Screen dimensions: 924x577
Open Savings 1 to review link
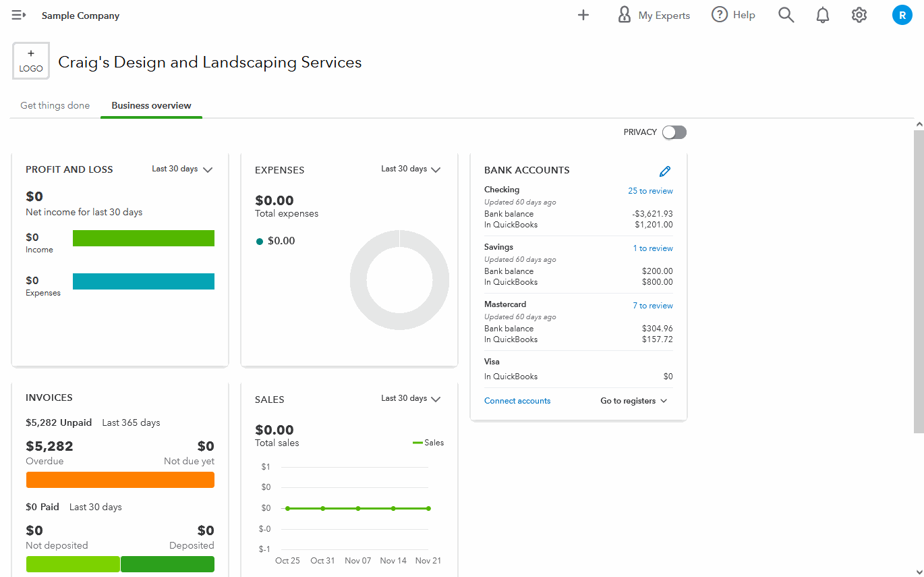pyautogui.click(x=653, y=248)
